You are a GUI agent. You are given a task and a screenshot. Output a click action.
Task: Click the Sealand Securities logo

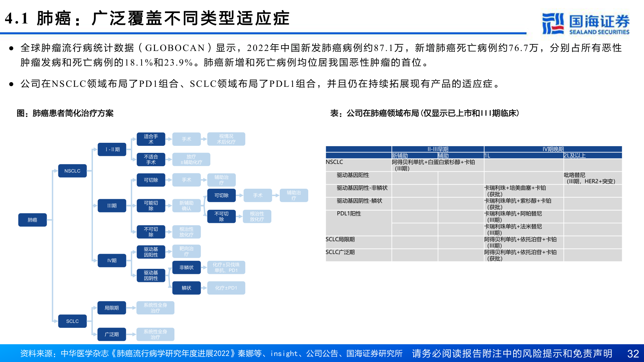point(586,23)
